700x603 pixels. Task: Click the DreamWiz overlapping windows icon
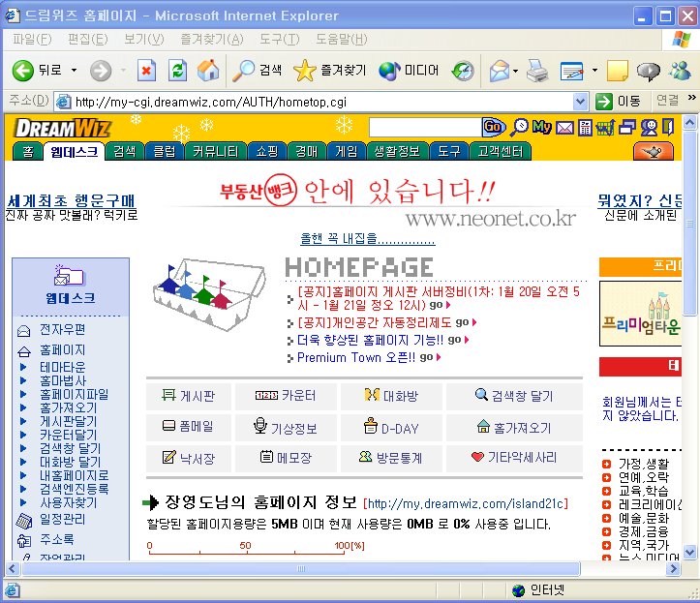pyautogui.click(x=627, y=128)
